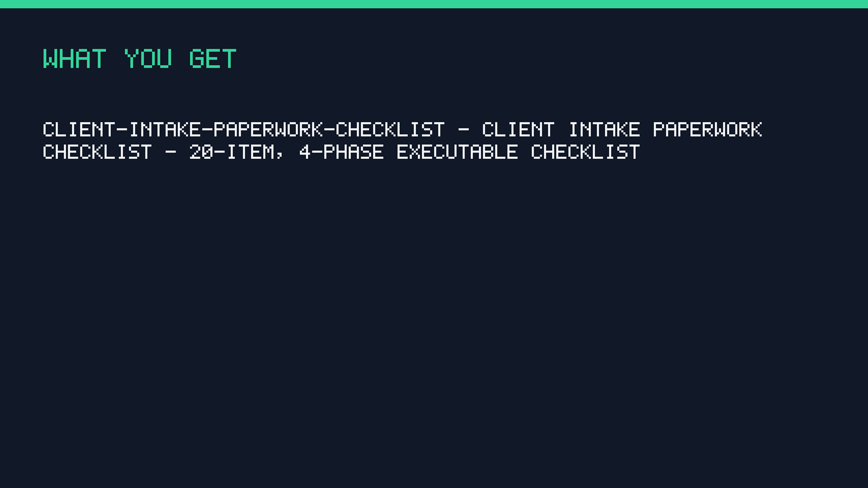
Task: Click the empty dark area below the paragraph
Action: tap(434, 322)
